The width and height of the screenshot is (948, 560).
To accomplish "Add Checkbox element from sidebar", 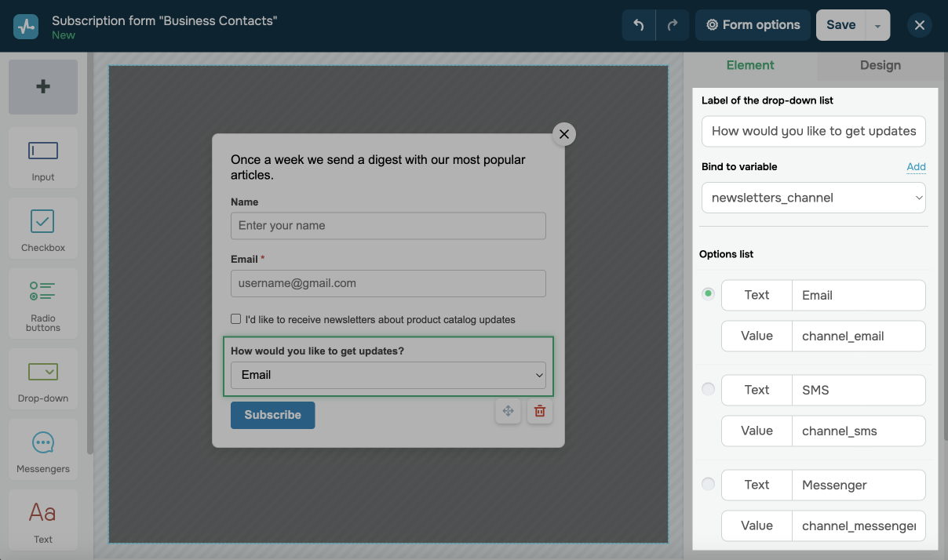I will pyautogui.click(x=43, y=228).
